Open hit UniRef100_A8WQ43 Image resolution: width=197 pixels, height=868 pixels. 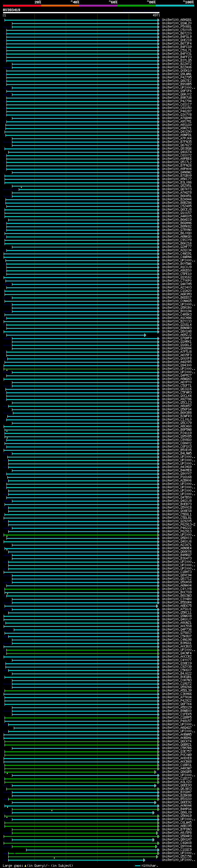click(x=176, y=379)
